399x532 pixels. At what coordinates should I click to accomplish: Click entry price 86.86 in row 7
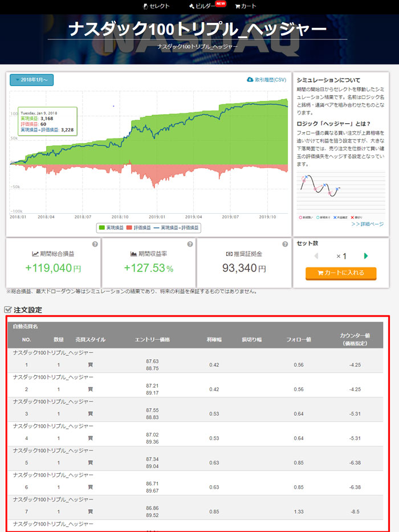coord(152,508)
